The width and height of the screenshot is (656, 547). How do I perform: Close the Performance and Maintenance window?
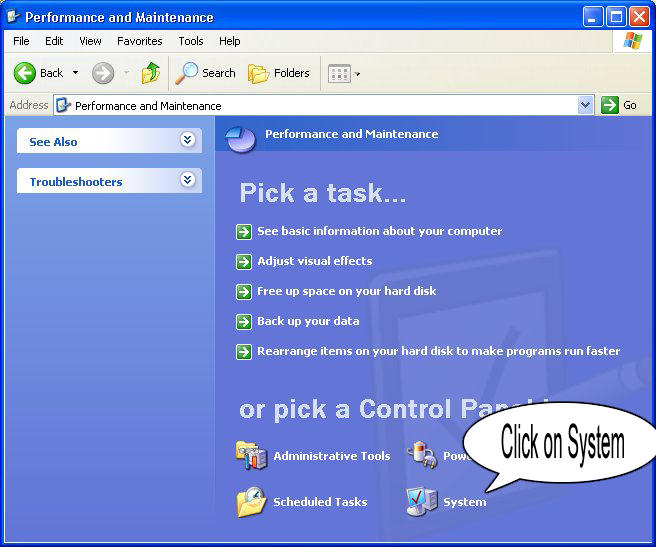click(640, 17)
